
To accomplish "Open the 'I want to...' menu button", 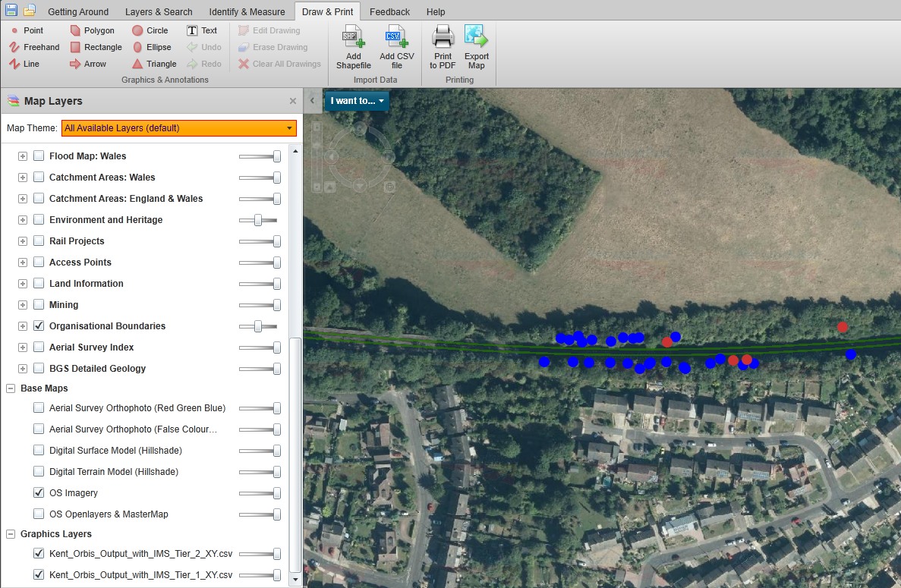I will pyautogui.click(x=357, y=100).
